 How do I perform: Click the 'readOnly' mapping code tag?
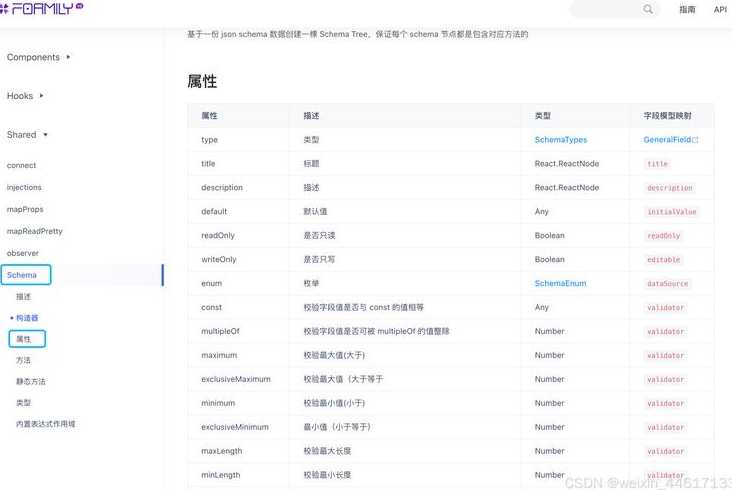(x=663, y=236)
